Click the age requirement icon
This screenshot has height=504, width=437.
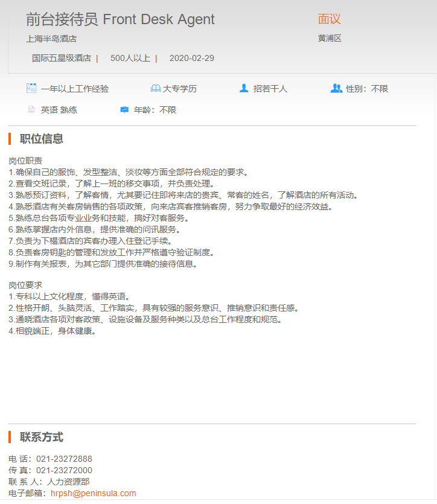click(124, 110)
